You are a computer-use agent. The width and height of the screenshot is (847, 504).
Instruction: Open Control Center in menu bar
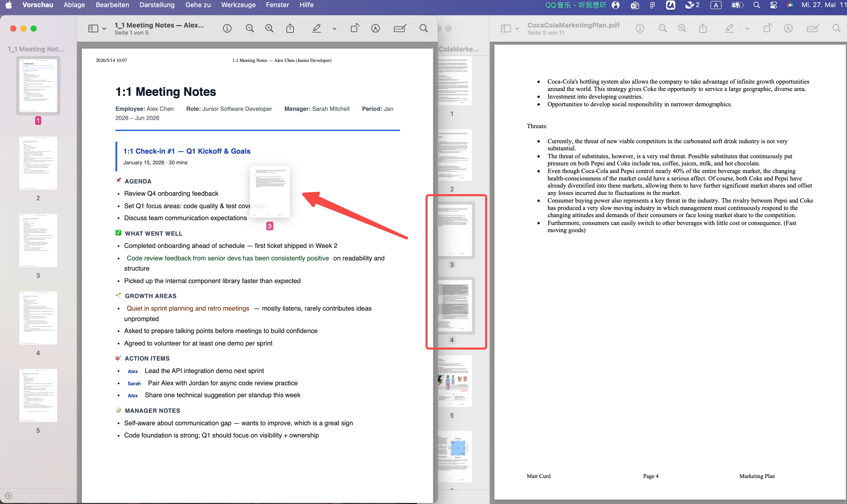pyautogui.click(x=773, y=5)
